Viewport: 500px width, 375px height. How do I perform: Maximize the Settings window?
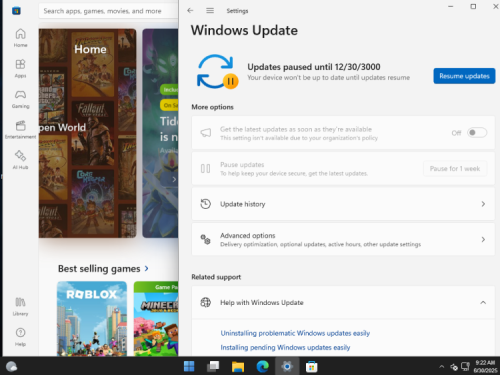[473, 6]
